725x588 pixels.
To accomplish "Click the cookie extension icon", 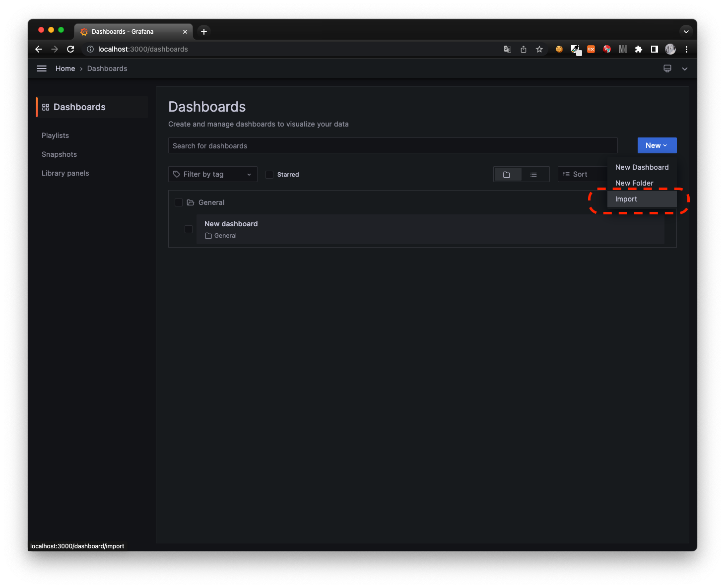I will coord(559,49).
